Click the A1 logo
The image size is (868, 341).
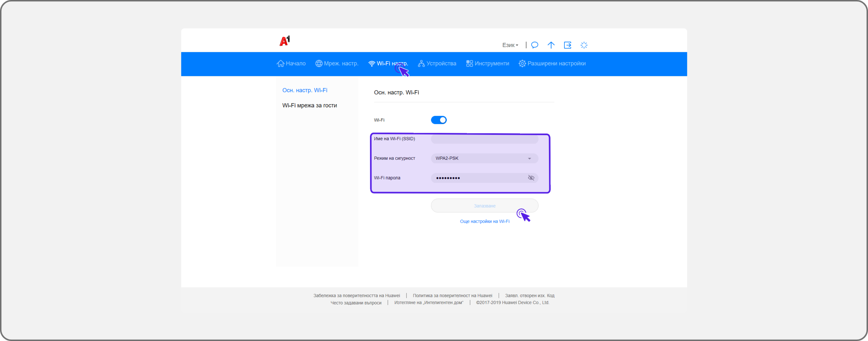[x=285, y=41]
